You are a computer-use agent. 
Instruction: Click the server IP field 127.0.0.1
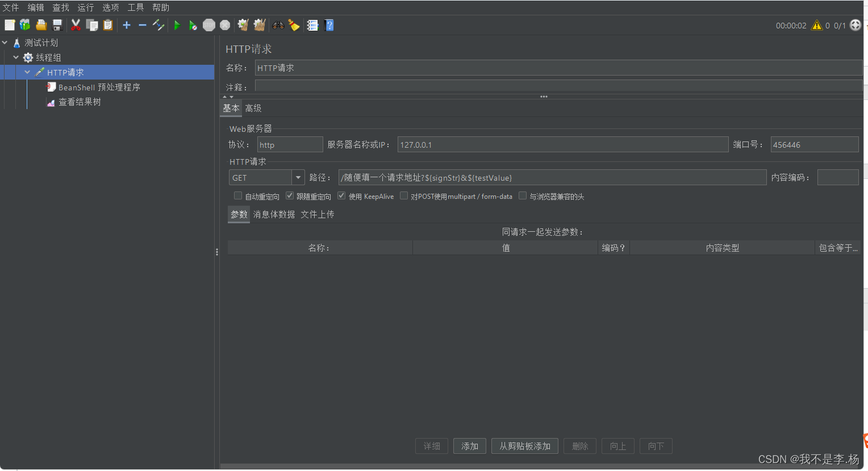(x=563, y=144)
